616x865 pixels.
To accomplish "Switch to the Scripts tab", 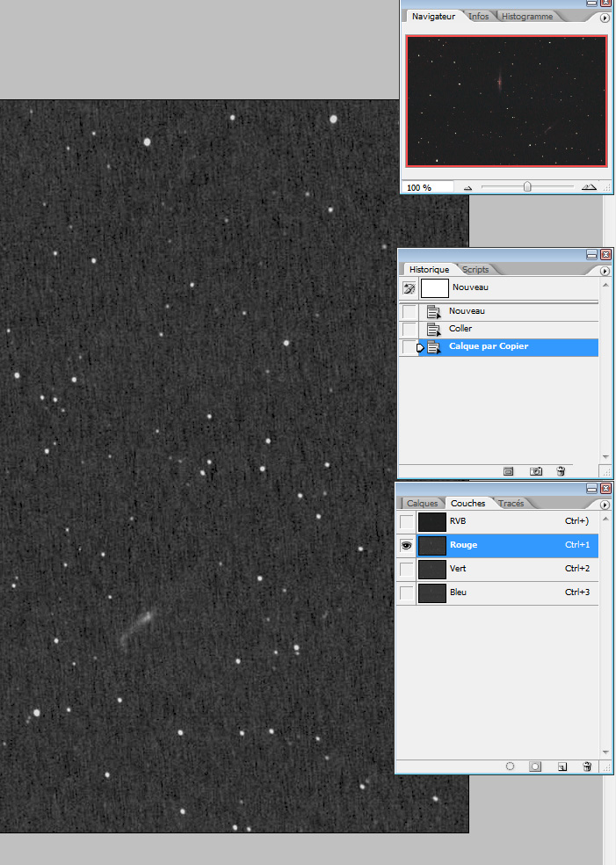I will (x=475, y=270).
